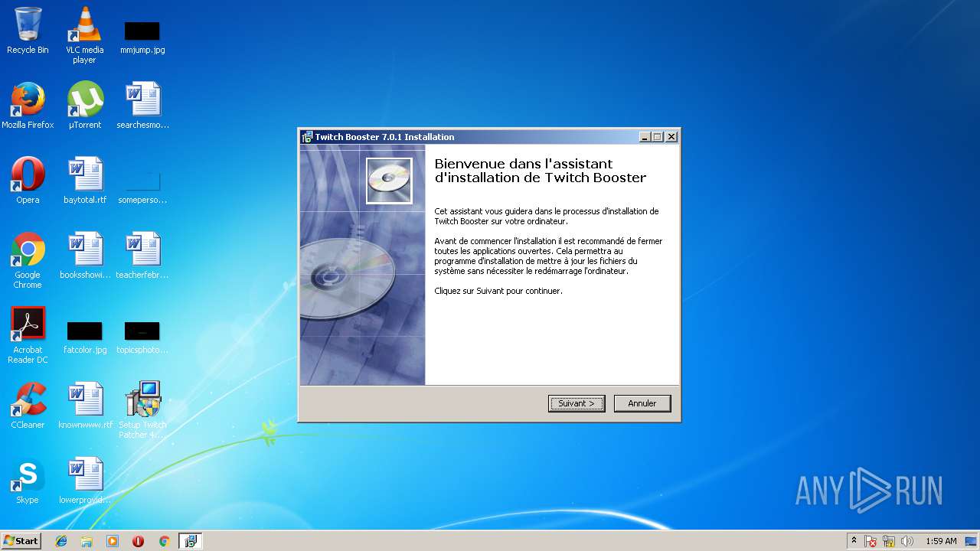Screen dimensions: 980x551
Task: Launch Windows Media Player from taskbar
Action: 113,541
